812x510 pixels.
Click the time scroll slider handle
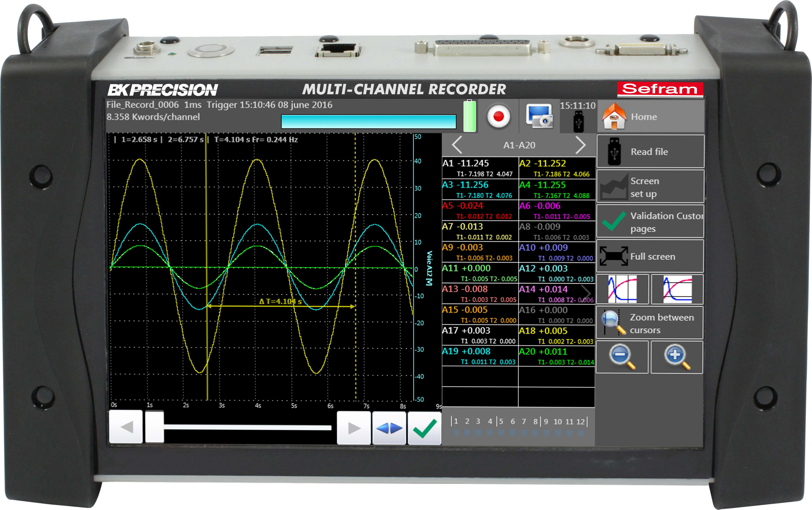[x=154, y=427]
